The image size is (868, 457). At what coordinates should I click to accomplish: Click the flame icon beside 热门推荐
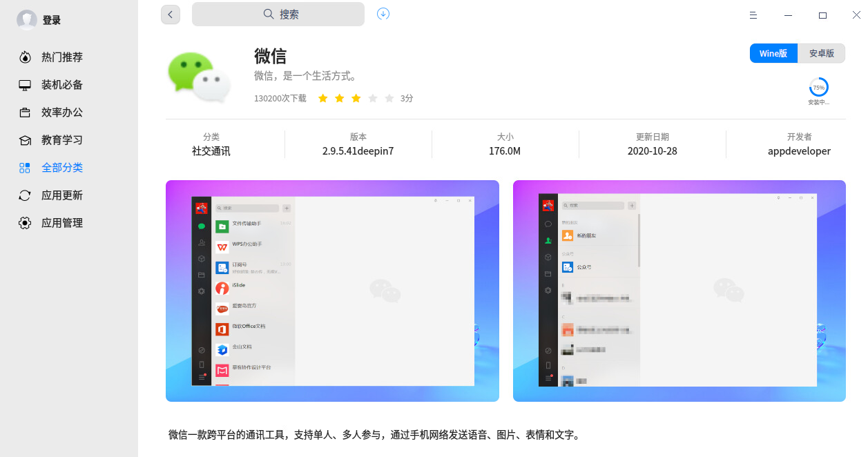pyautogui.click(x=25, y=57)
